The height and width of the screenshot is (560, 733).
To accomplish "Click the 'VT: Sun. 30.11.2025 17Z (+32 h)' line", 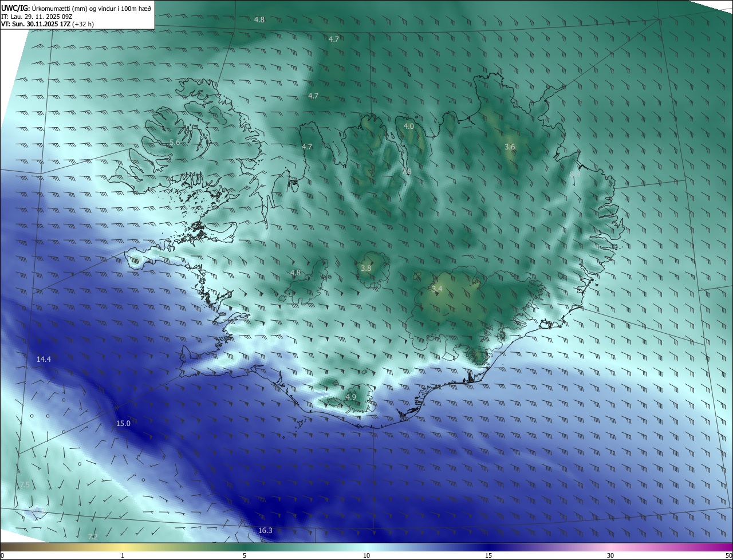I will [48, 24].
